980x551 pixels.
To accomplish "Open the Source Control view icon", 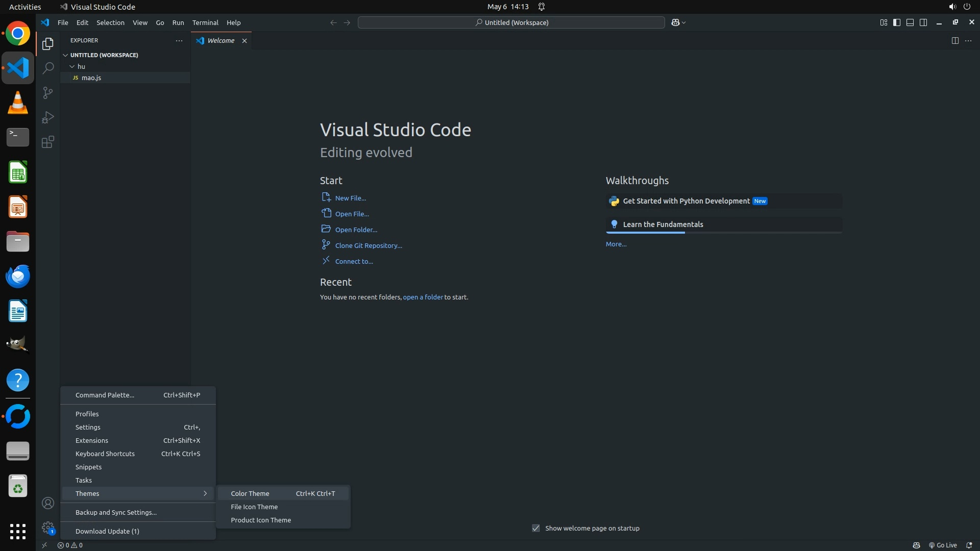I will 47,93.
